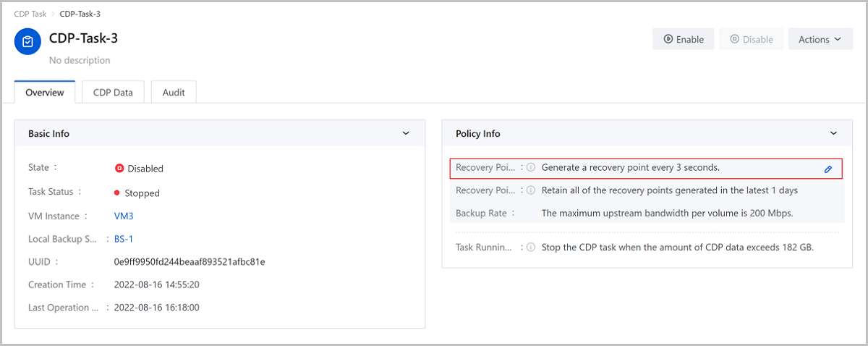Go to CDP Task in breadcrumb
The width and height of the screenshot is (868, 346).
[x=30, y=14]
